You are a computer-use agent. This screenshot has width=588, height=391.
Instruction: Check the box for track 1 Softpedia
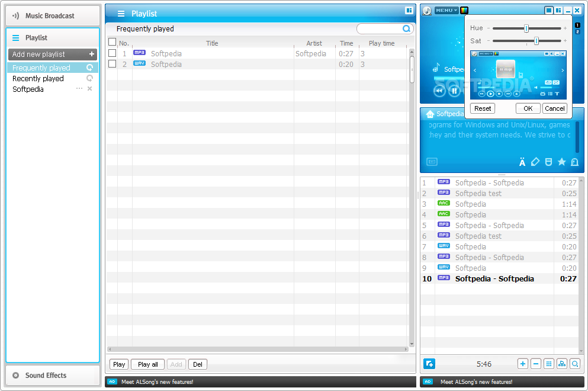[112, 53]
